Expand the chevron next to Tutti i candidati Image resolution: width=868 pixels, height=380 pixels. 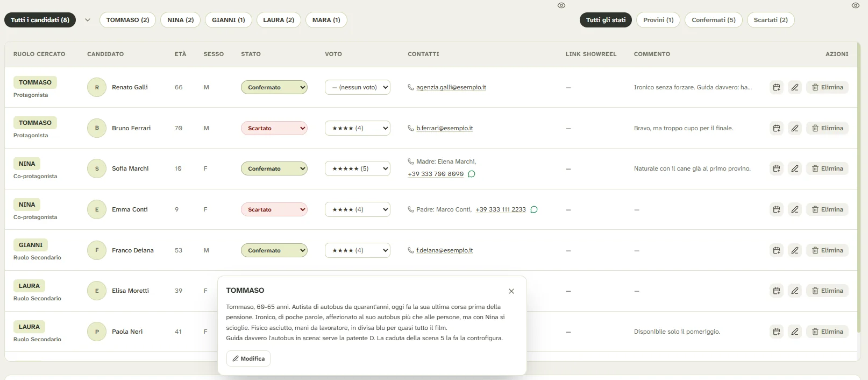tap(88, 20)
